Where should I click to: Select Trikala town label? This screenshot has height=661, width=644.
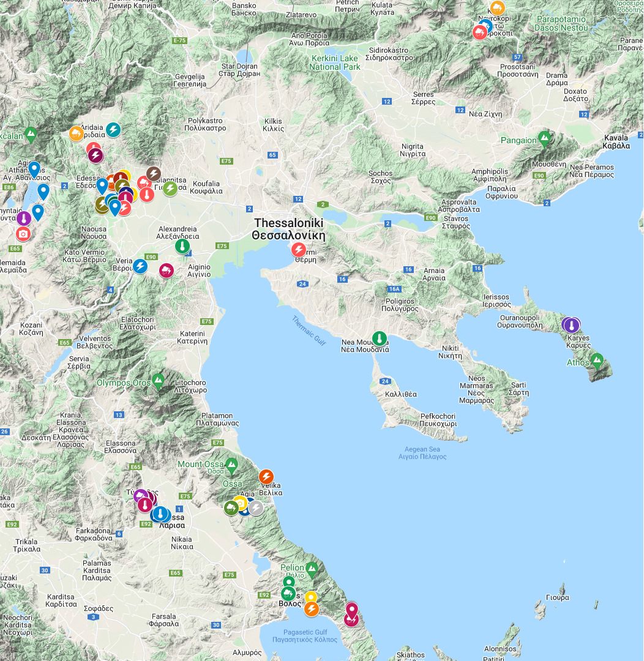26,545
